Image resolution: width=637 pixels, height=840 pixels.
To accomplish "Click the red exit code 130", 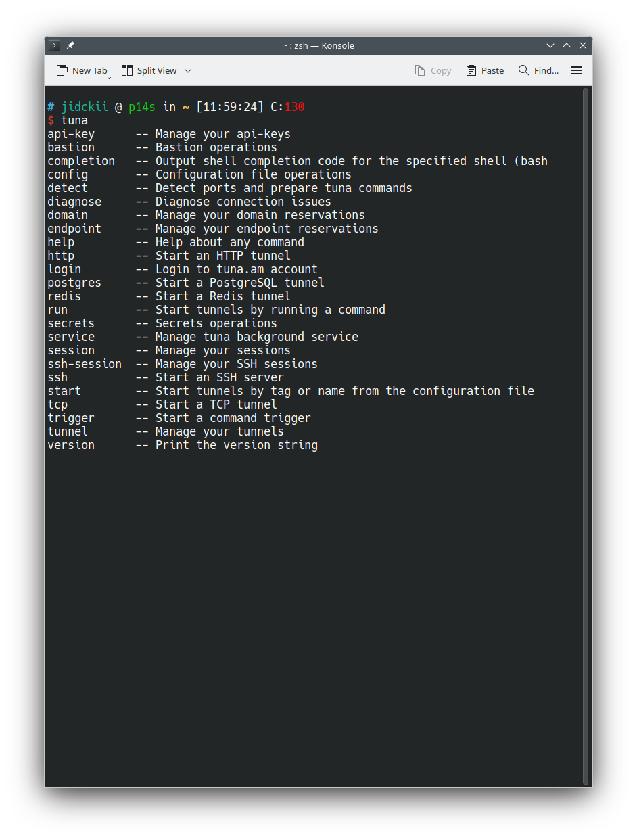I will click(x=294, y=107).
